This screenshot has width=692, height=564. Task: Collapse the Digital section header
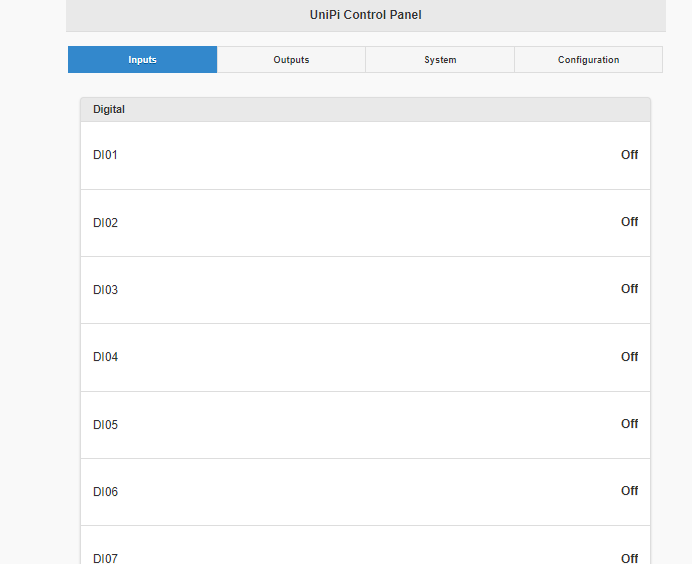point(109,109)
